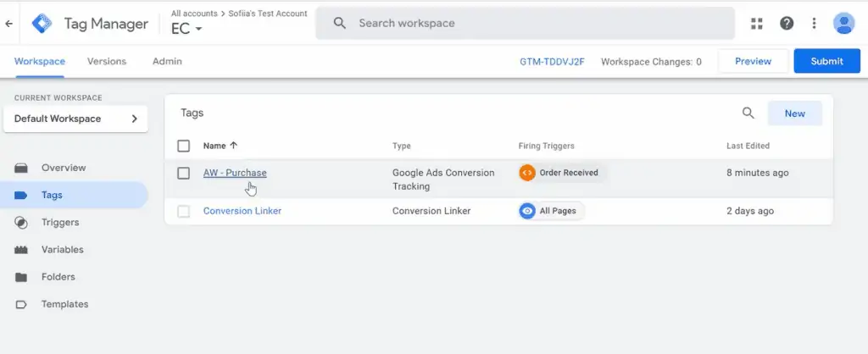Click the user account avatar
Image resolution: width=868 pixels, height=354 pixels.
click(x=843, y=23)
